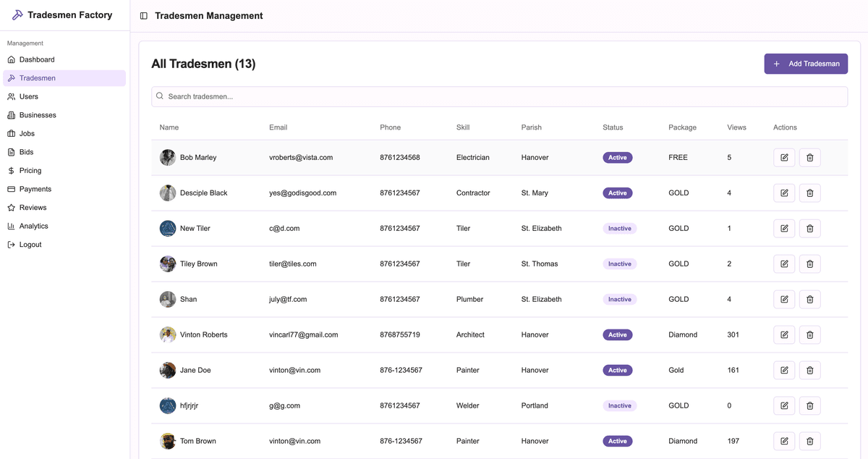Click Inactive badge in Shan row

tap(620, 299)
